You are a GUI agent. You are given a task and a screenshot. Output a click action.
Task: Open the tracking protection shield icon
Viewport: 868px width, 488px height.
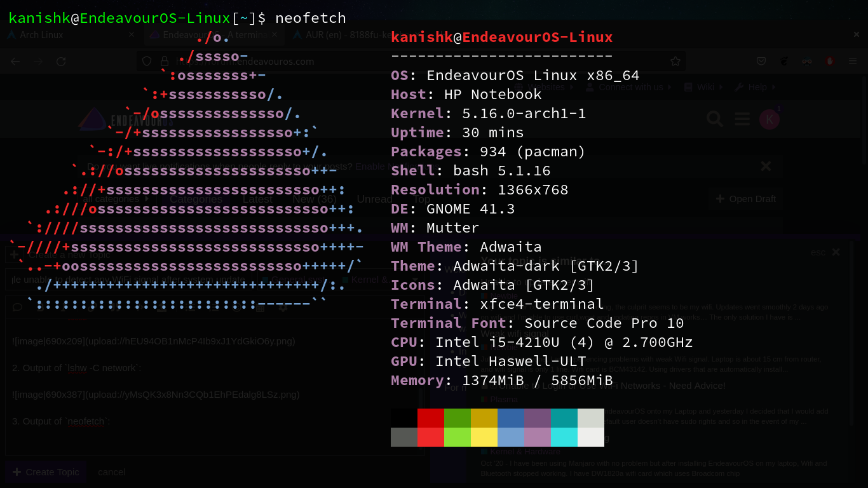pyautogui.click(x=147, y=62)
